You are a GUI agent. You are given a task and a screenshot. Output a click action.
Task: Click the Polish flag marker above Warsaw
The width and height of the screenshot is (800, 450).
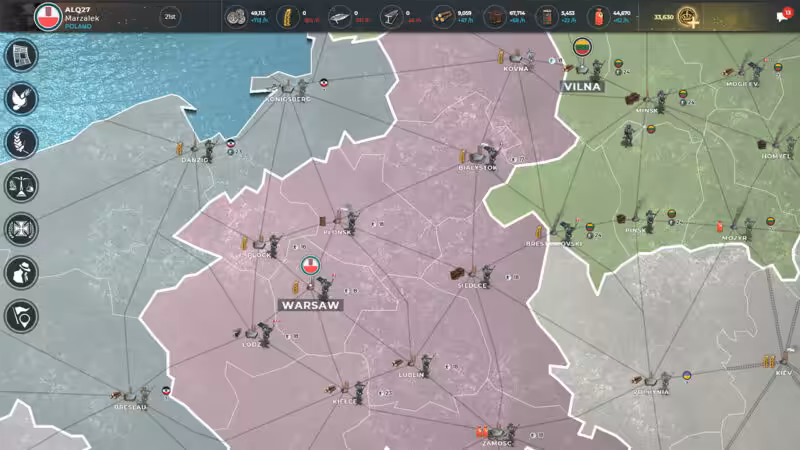[x=310, y=266]
